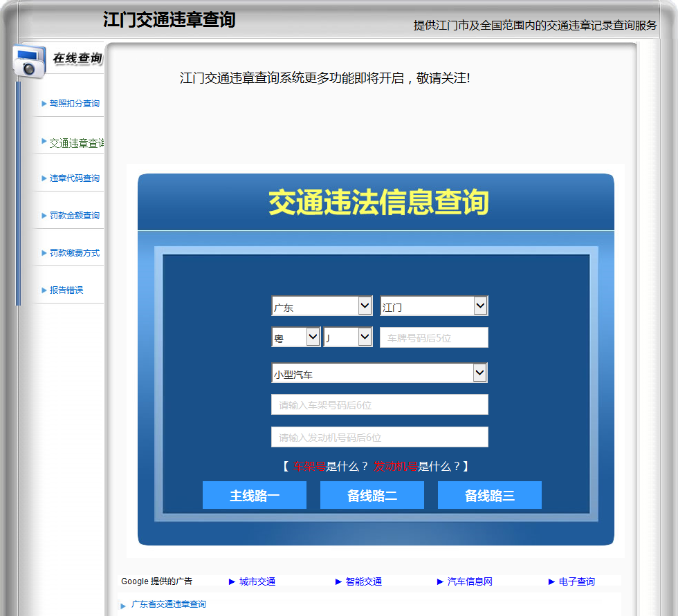The height and width of the screenshot is (616, 678).
Task: Click the 主线路一 query button
Action: 255,495
